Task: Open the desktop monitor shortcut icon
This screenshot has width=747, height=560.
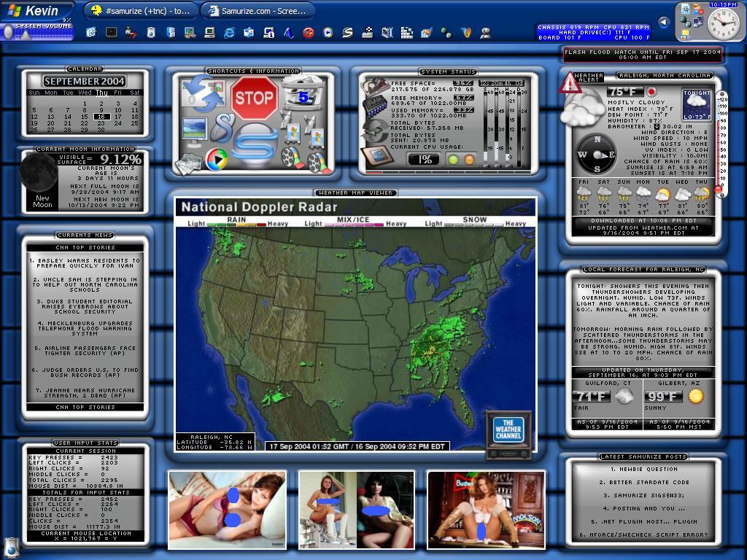Action: click(x=194, y=129)
